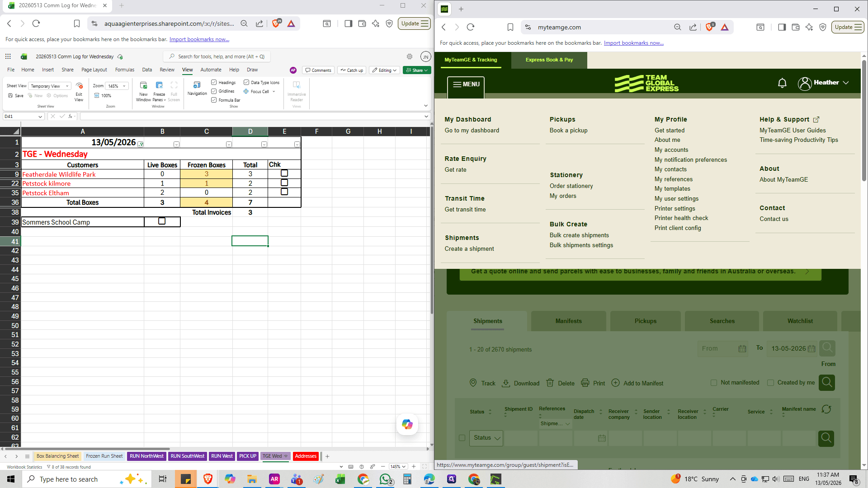Click the Create a shipment link
868x488 pixels.
click(x=469, y=249)
